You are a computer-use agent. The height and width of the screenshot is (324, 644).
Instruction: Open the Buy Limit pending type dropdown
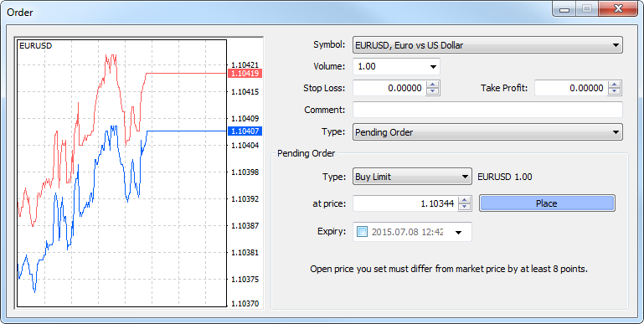(x=412, y=177)
